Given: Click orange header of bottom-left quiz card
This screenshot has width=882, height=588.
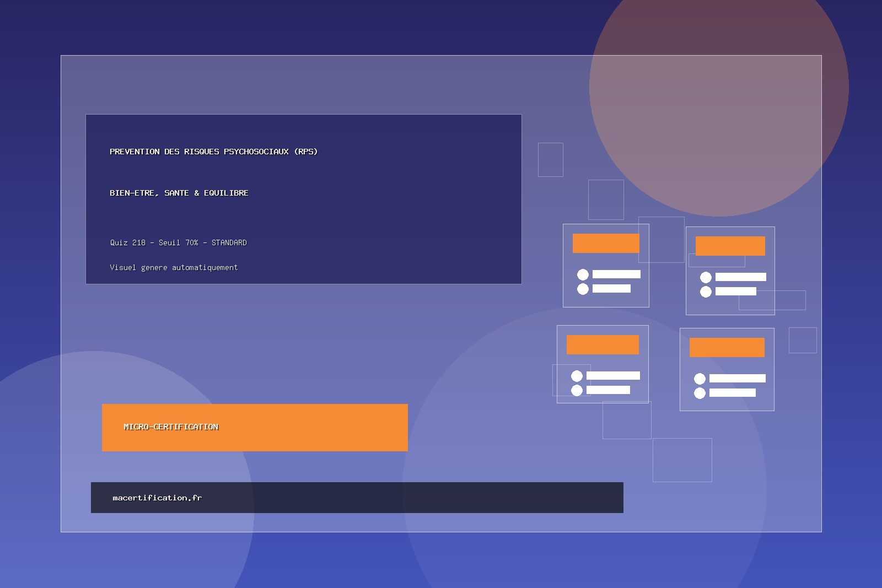Looking at the screenshot, I should [603, 344].
